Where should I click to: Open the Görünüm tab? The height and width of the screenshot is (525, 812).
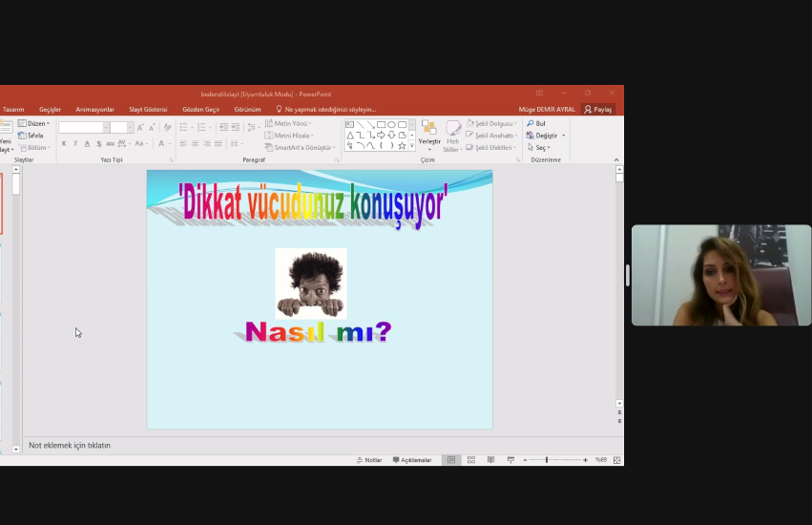pos(247,110)
